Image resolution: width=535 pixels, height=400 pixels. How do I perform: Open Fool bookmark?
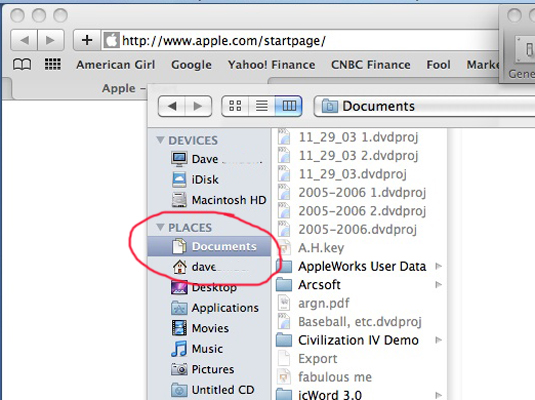tap(438, 65)
